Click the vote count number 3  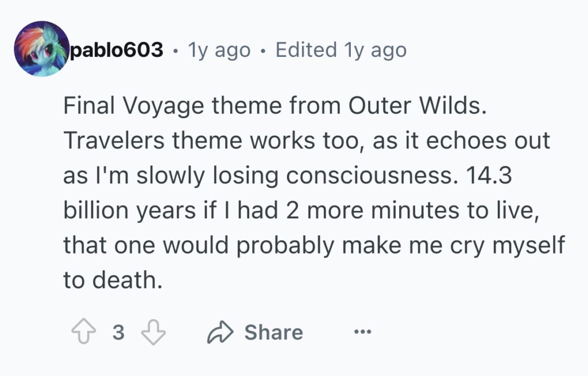[118, 332]
